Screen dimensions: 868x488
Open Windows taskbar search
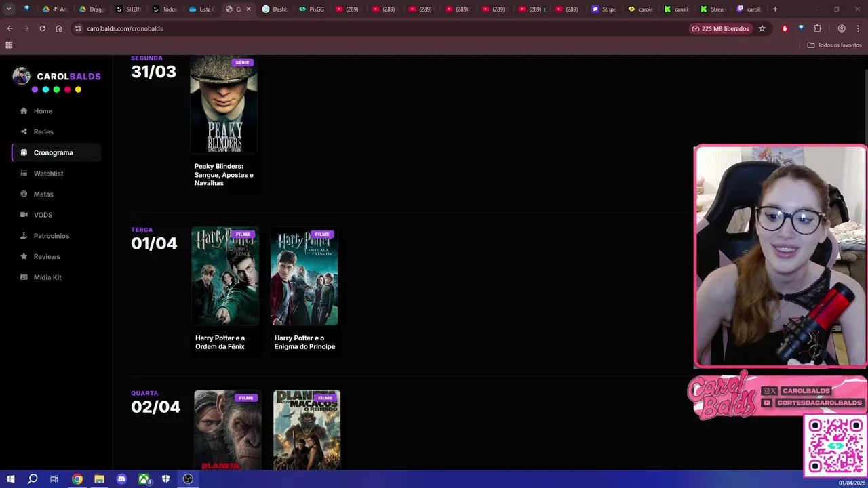click(33, 479)
